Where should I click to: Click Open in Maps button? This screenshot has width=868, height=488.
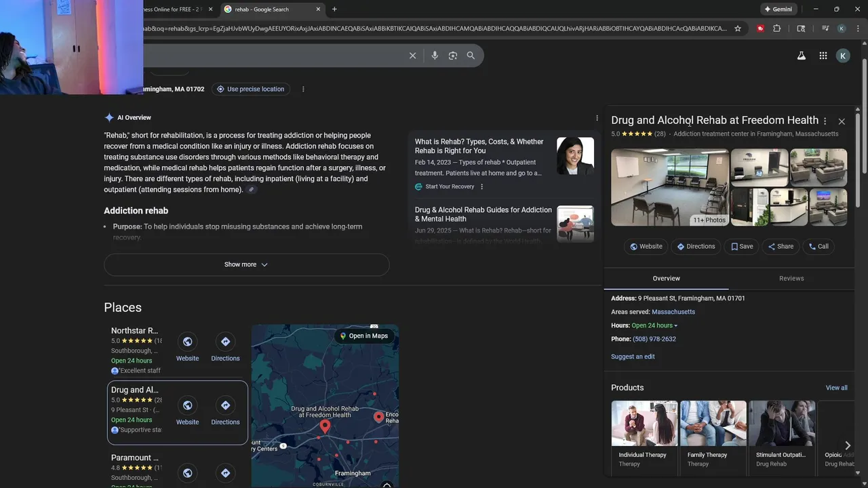tap(364, 335)
